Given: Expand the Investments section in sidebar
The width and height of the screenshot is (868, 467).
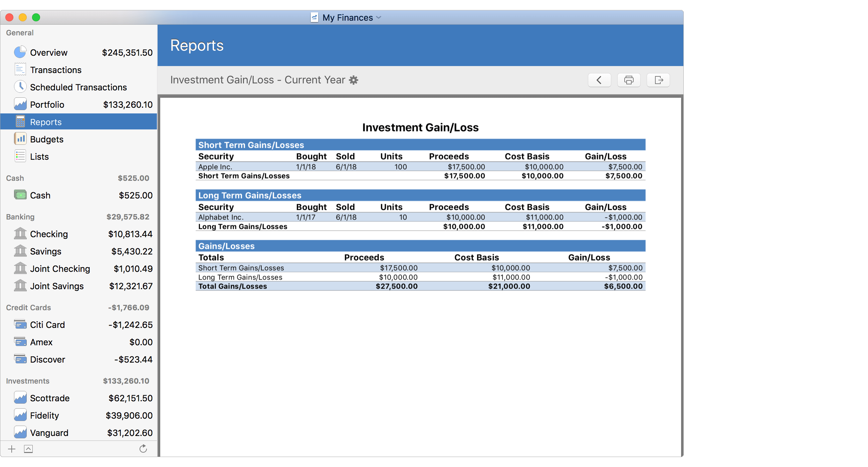Looking at the screenshot, I should [26, 380].
